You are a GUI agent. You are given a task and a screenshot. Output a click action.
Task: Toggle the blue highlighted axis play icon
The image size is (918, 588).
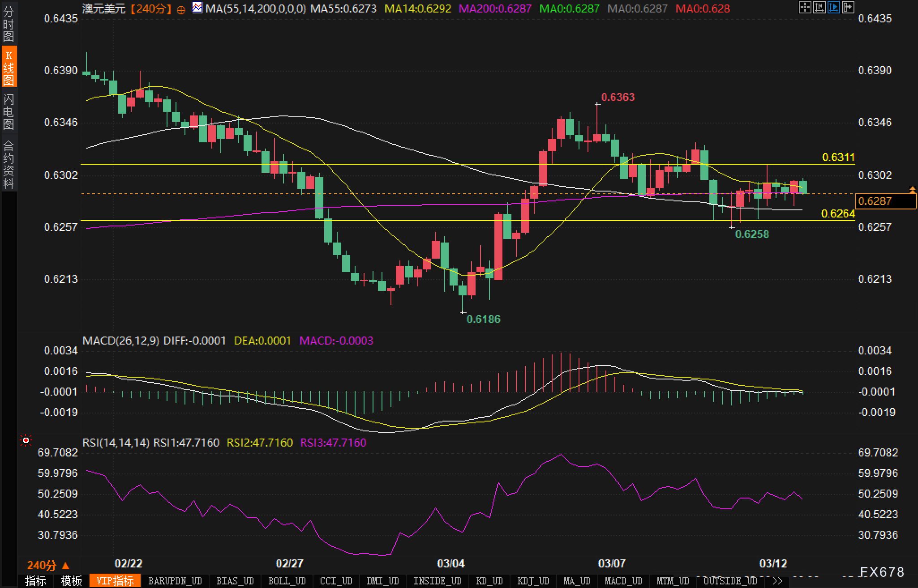833,7
